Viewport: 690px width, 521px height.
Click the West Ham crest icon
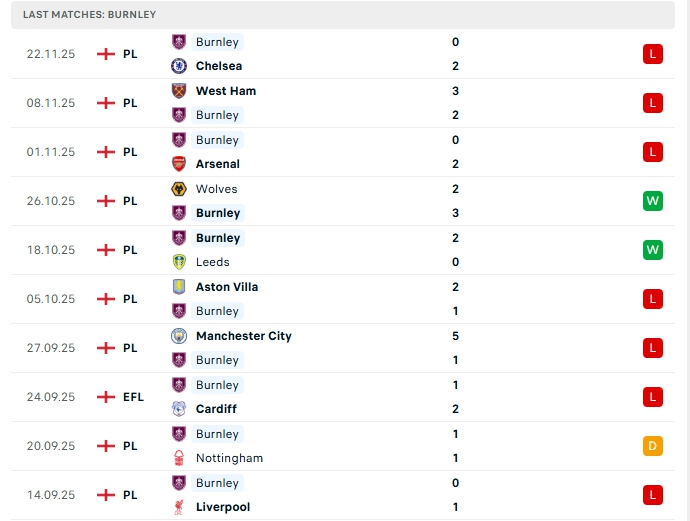[179, 91]
